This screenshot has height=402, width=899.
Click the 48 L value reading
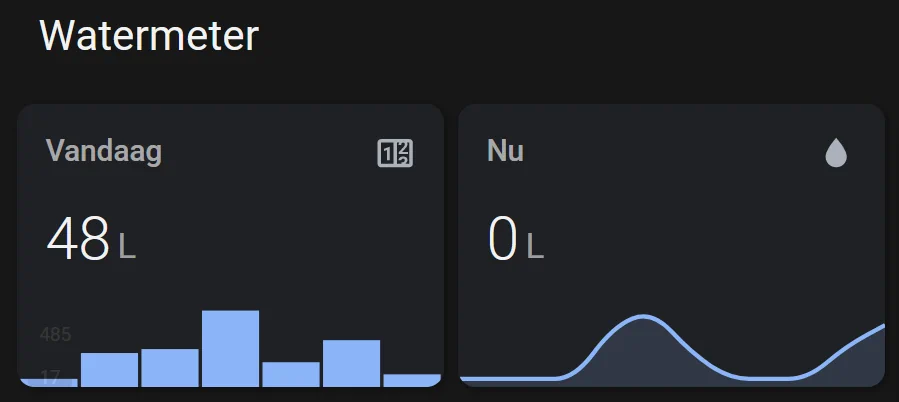(x=91, y=239)
